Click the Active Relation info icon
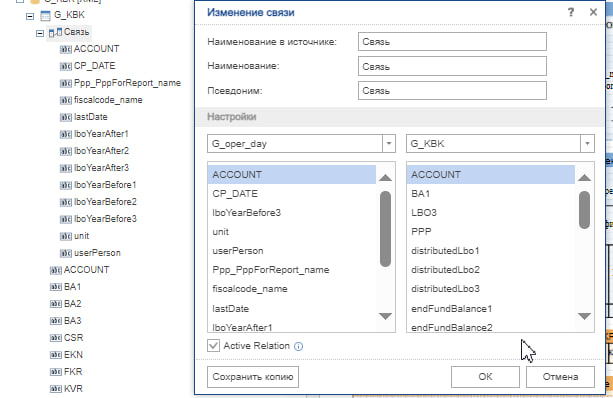The image size is (613, 398). 298,346
